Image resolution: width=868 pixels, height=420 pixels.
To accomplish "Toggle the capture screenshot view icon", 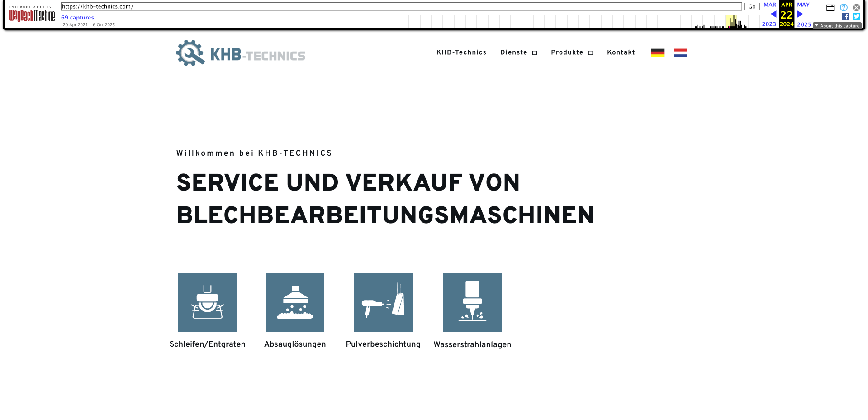I will point(830,7).
